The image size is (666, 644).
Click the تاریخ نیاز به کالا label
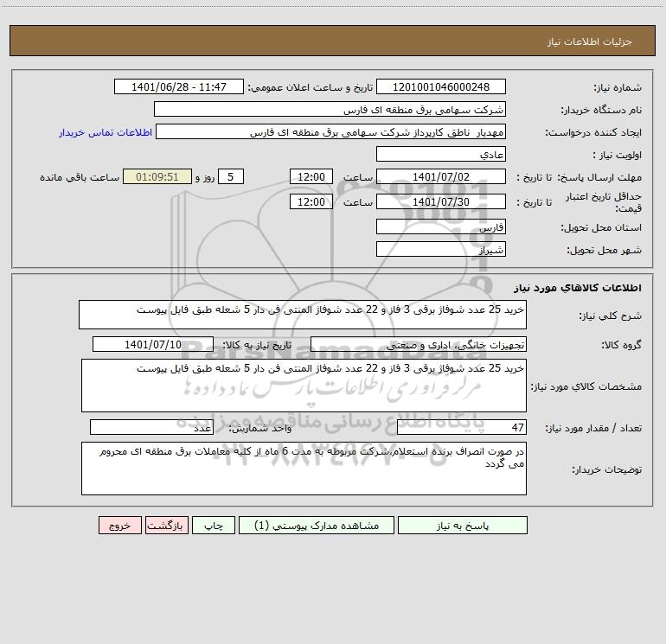pos(258,345)
